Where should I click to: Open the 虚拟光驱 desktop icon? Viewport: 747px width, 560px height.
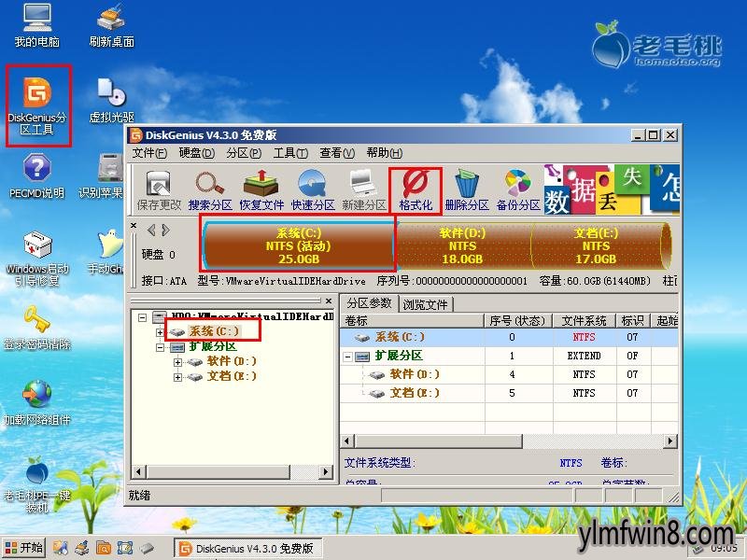(x=111, y=100)
